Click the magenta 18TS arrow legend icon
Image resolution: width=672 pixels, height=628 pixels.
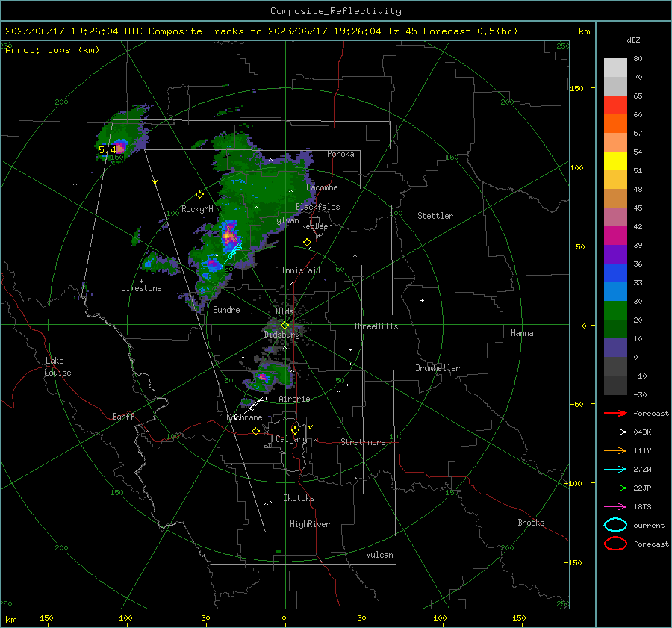[615, 507]
